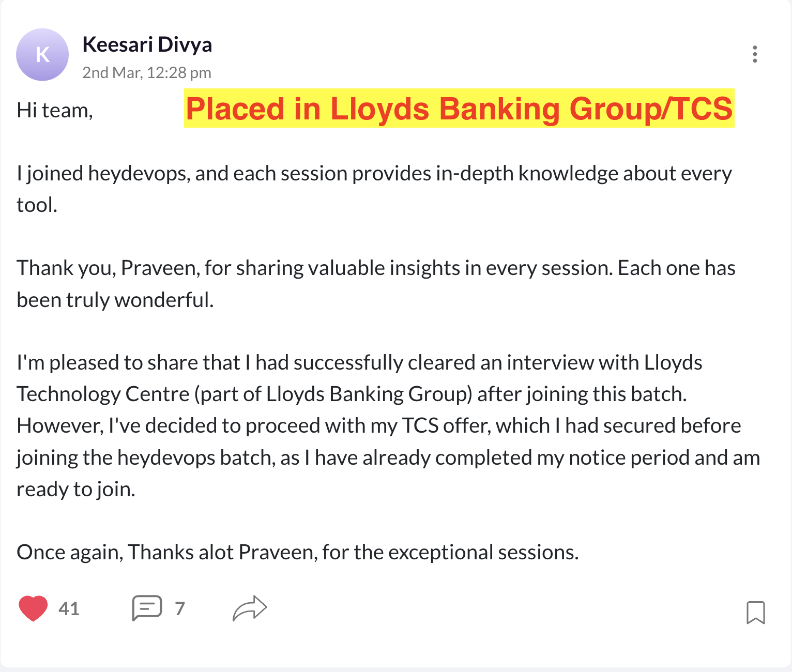This screenshot has width=792, height=672.
Task: Click the red heart like icon
Action: [33, 608]
